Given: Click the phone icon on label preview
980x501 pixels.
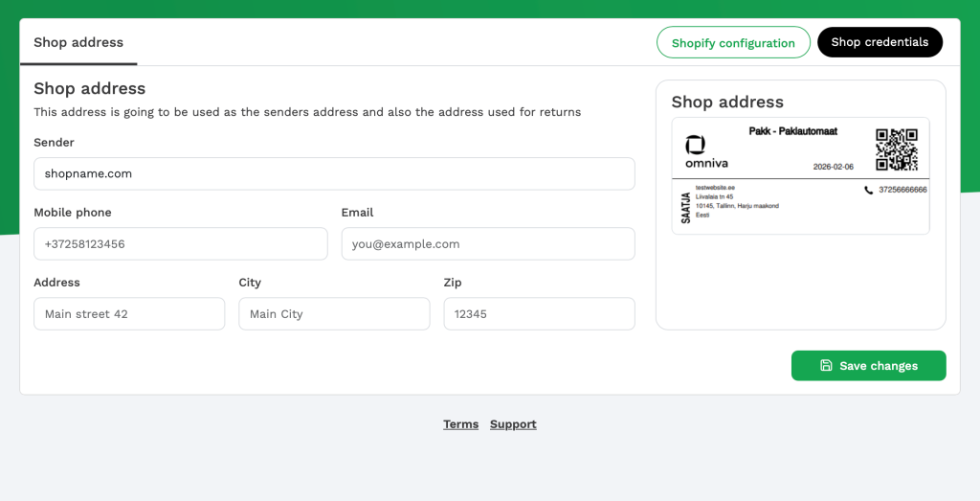Looking at the screenshot, I should pos(868,191).
